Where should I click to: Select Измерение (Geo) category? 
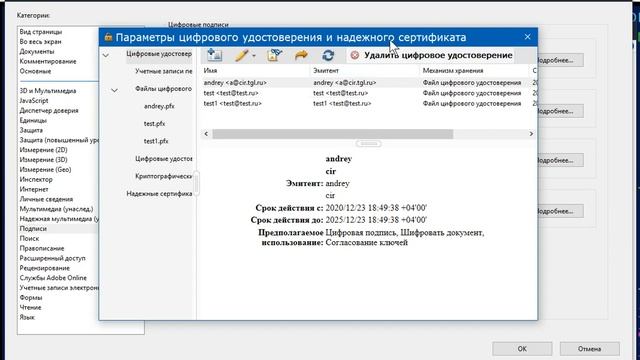45,169
